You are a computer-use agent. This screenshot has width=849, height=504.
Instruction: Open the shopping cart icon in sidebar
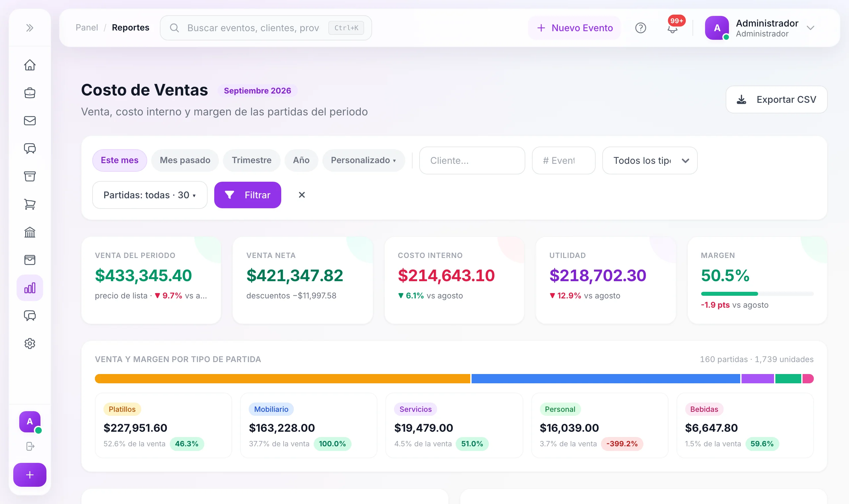(x=30, y=204)
